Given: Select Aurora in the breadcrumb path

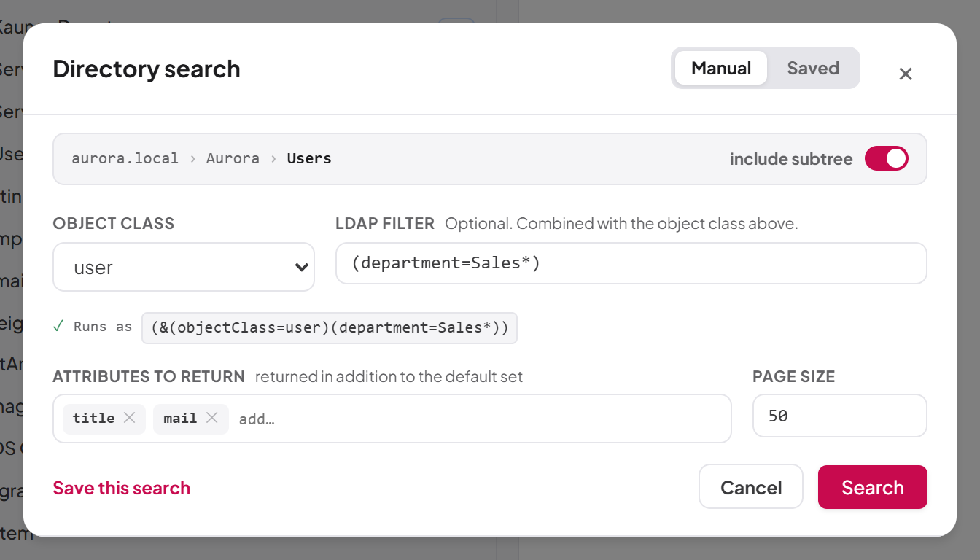Looking at the screenshot, I should tap(233, 158).
